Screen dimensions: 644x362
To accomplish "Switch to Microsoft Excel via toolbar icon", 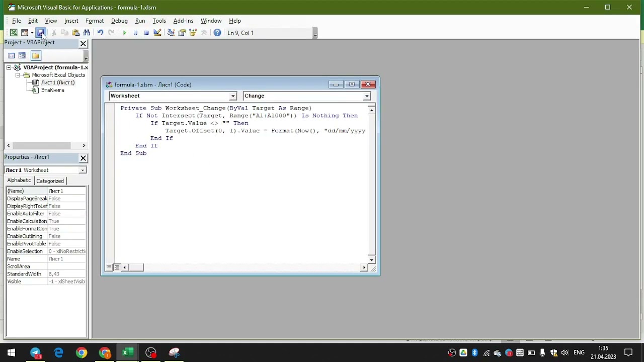I will (14, 33).
